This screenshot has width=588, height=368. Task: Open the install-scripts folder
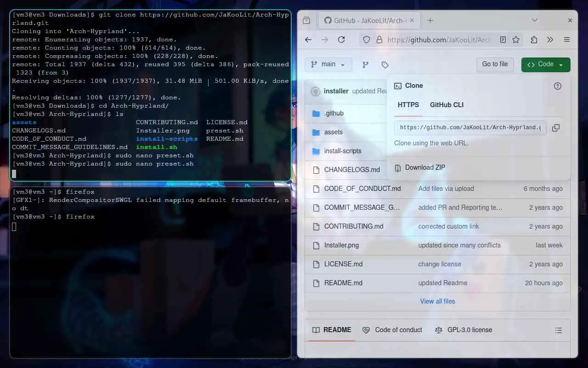coord(343,151)
